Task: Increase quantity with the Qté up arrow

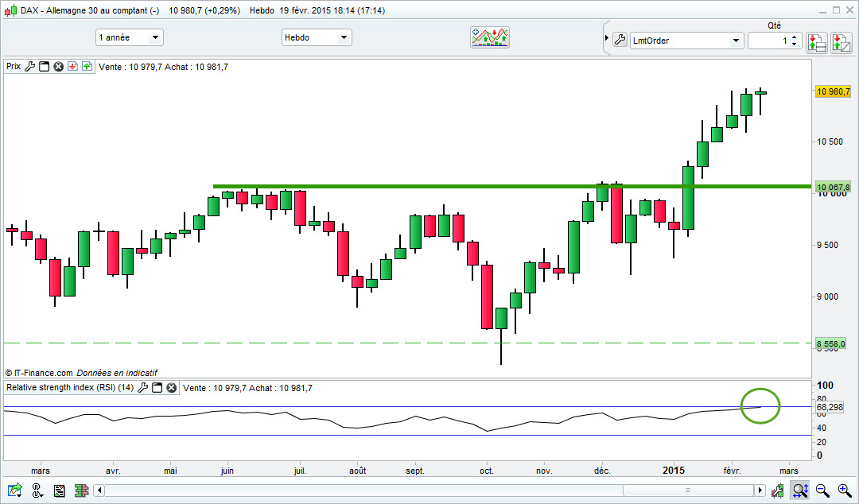Action: pos(795,37)
